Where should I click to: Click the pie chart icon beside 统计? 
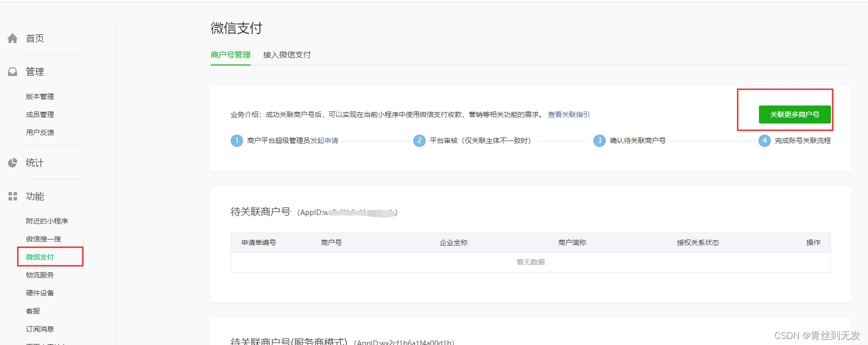(x=13, y=163)
